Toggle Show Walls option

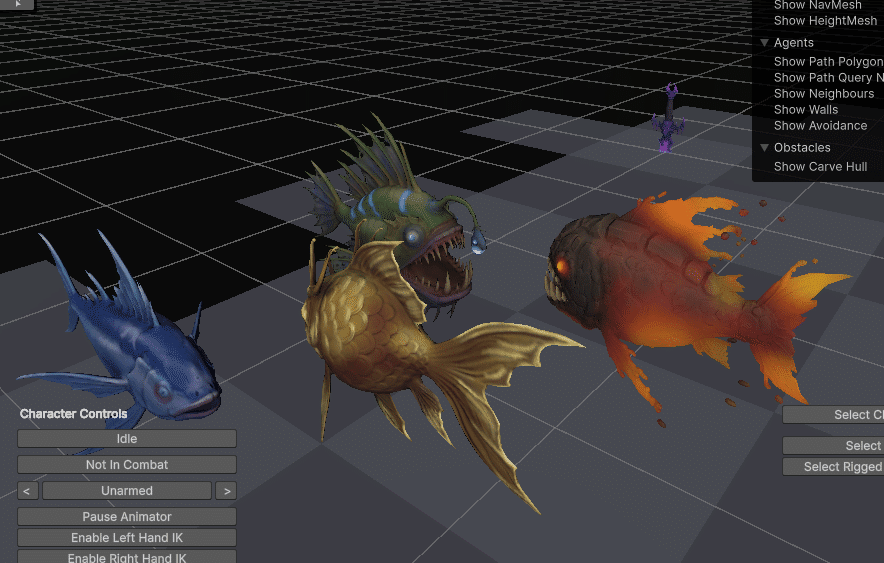pyautogui.click(x=806, y=110)
